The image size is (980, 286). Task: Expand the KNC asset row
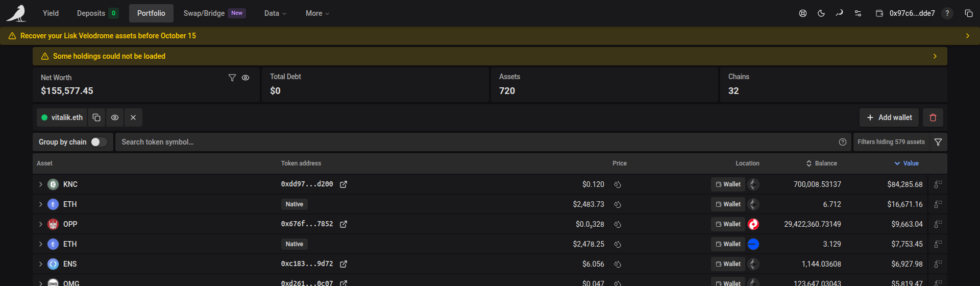[41, 184]
